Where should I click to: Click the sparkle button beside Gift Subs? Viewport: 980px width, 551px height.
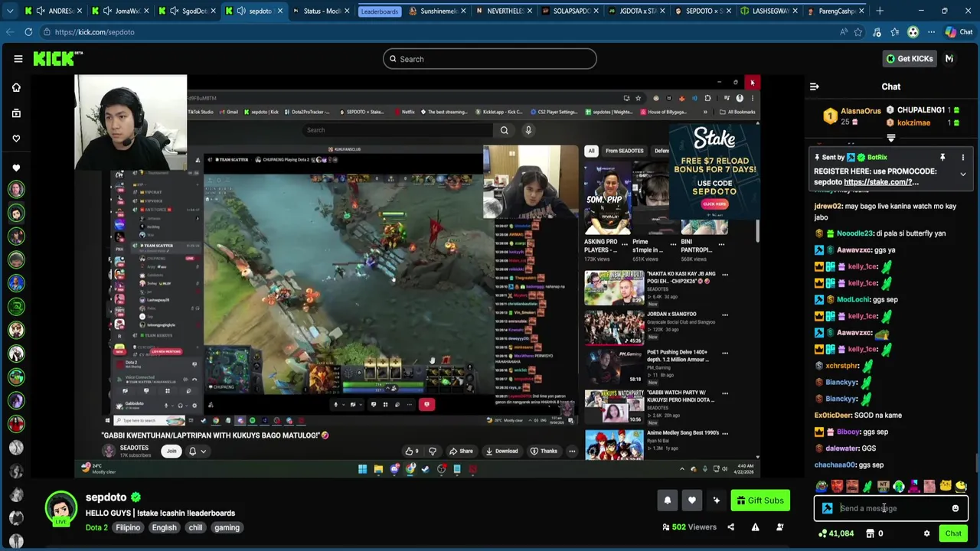point(716,500)
